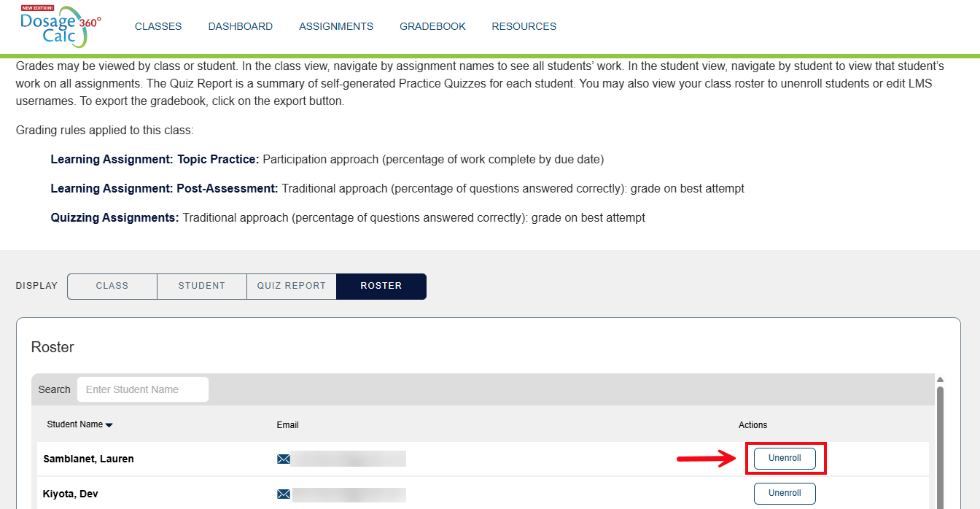Click the Actions column header
This screenshot has width=980, height=509.
(752, 424)
